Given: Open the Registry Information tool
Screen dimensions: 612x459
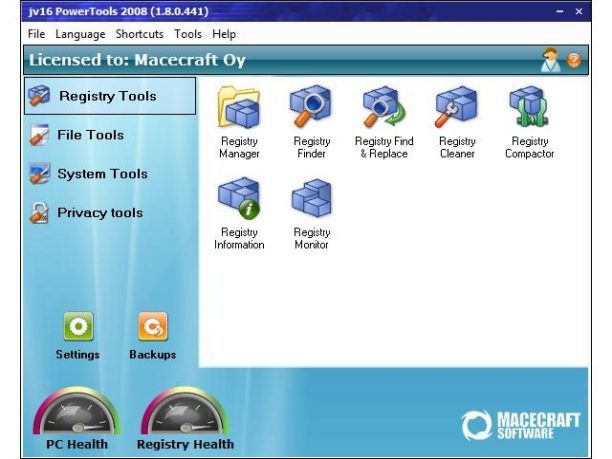Looking at the screenshot, I should click(239, 213).
